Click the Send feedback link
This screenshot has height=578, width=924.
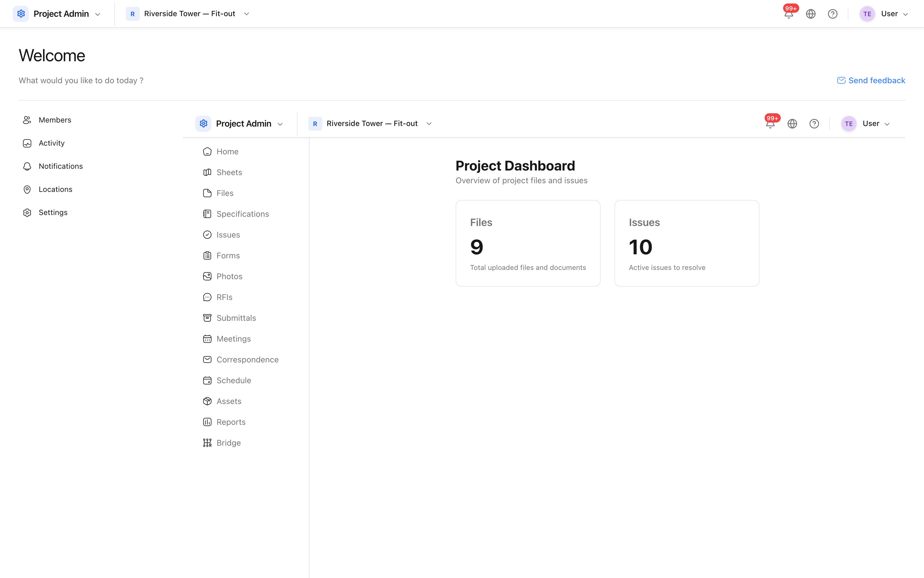click(871, 80)
